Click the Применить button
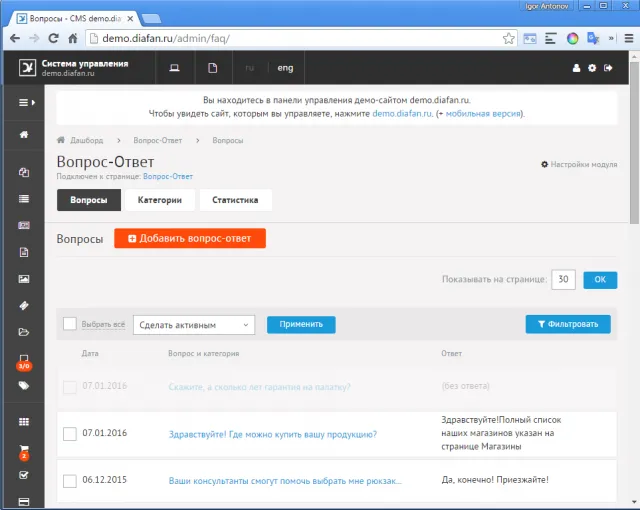Screen dimensions: 640x510 click(301, 324)
